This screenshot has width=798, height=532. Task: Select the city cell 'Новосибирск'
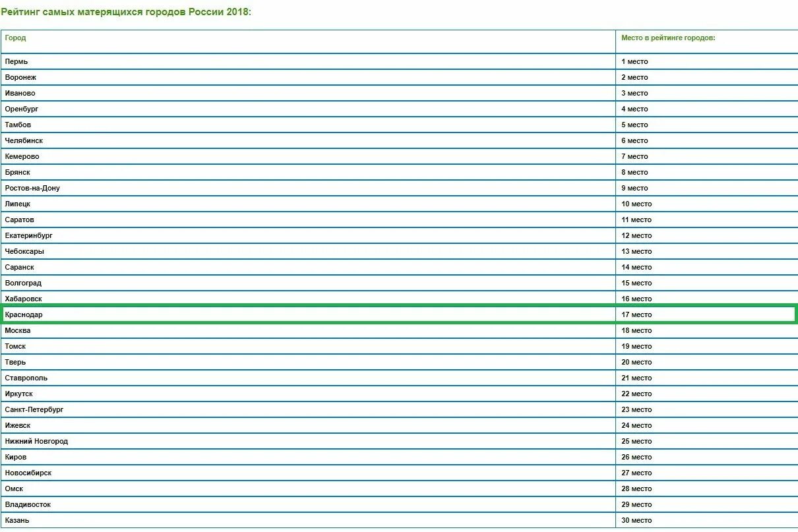tap(308, 473)
